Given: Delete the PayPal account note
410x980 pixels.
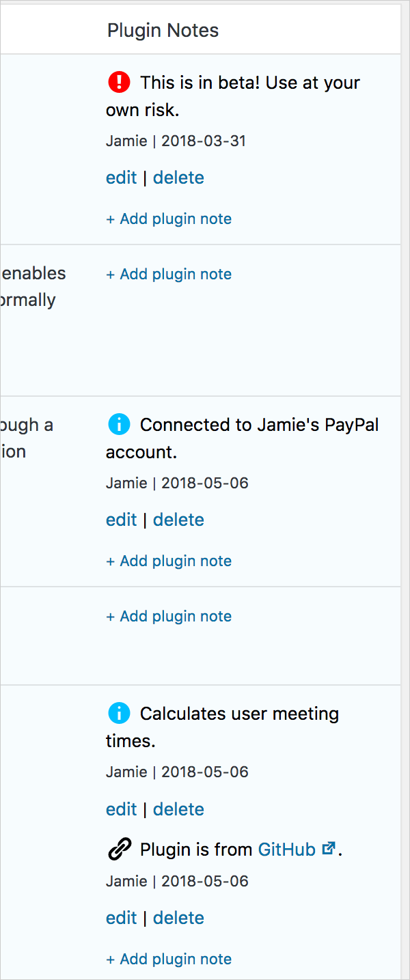Looking at the screenshot, I should click(x=178, y=520).
